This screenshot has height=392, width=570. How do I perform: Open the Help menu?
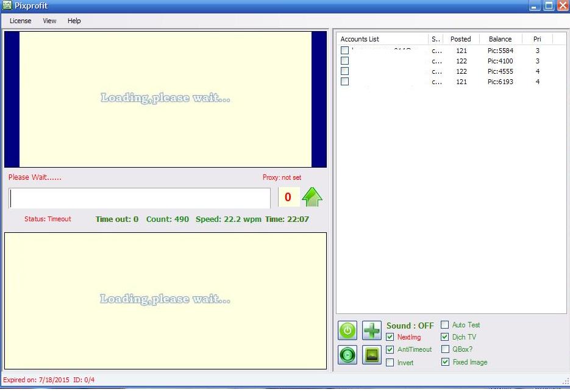pos(74,21)
